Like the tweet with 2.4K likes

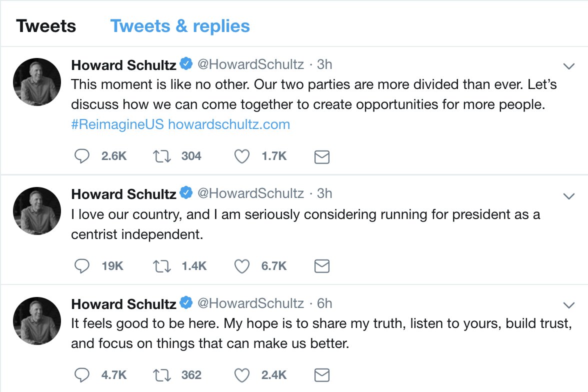click(x=242, y=375)
